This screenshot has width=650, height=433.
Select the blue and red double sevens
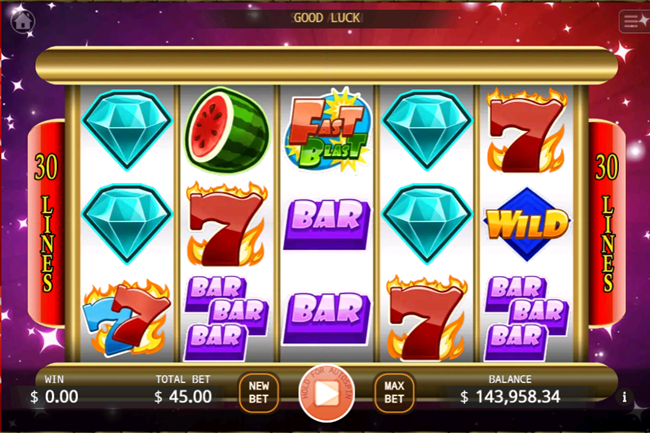(126, 318)
